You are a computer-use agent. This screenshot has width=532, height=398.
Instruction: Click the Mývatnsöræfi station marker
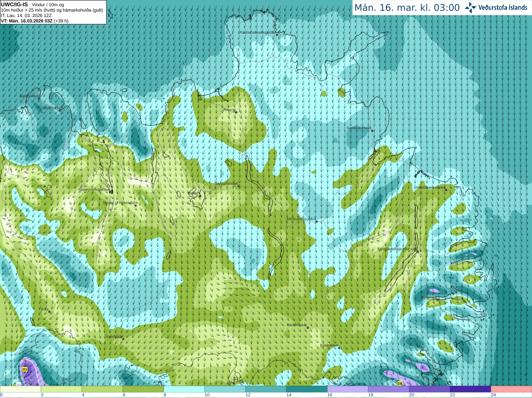(x=239, y=186)
